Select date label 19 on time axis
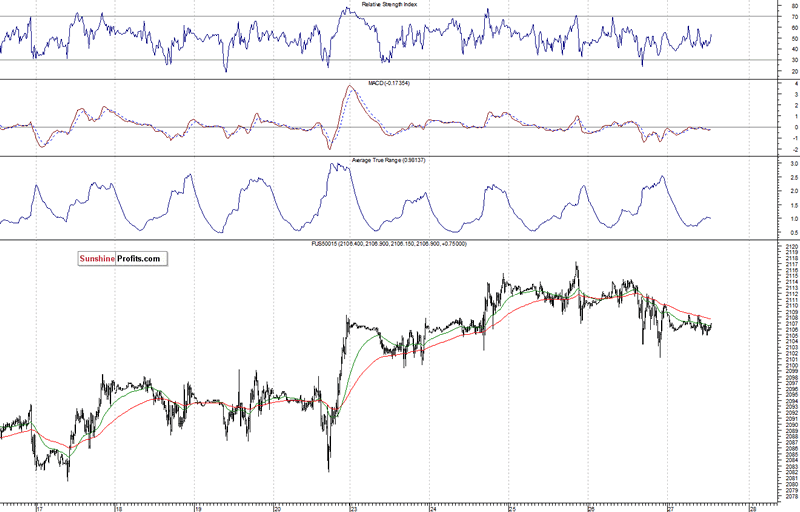 point(198,508)
